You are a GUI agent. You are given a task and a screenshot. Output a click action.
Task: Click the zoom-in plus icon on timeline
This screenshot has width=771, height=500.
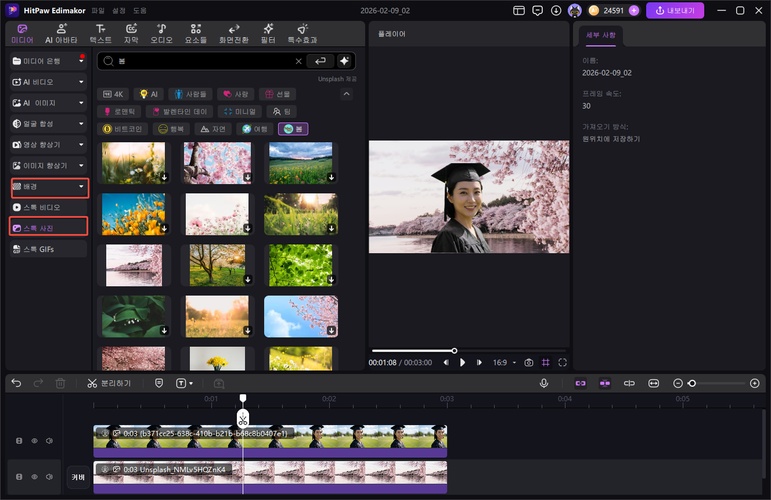[x=754, y=383]
